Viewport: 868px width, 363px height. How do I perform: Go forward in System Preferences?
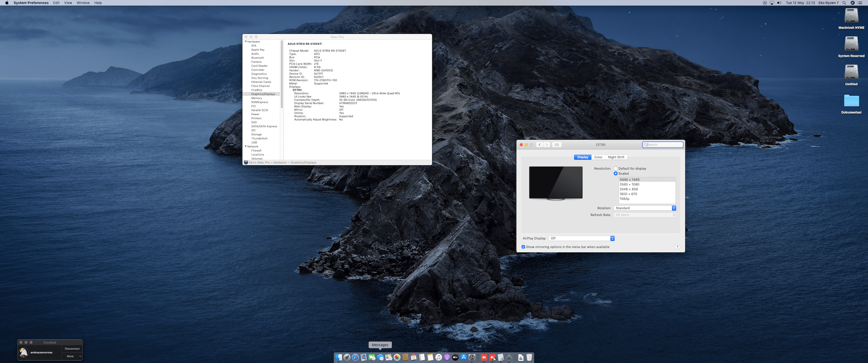pos(547,145)
